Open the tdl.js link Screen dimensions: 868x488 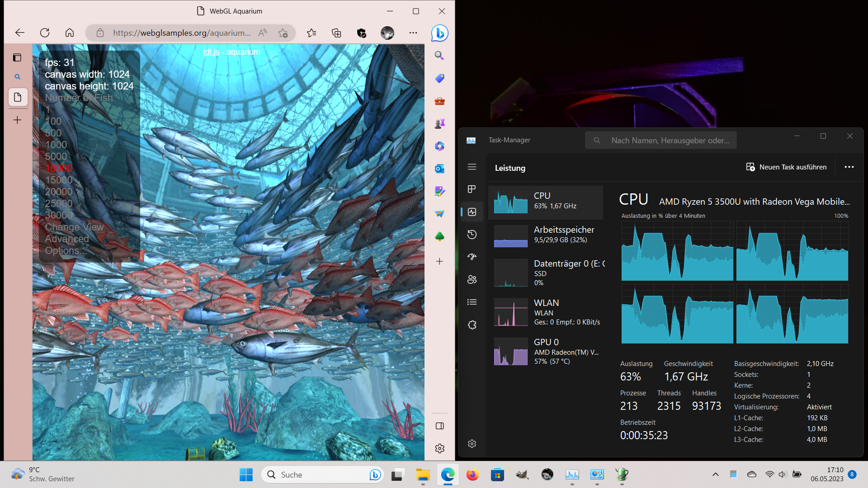tap(211, 52)
